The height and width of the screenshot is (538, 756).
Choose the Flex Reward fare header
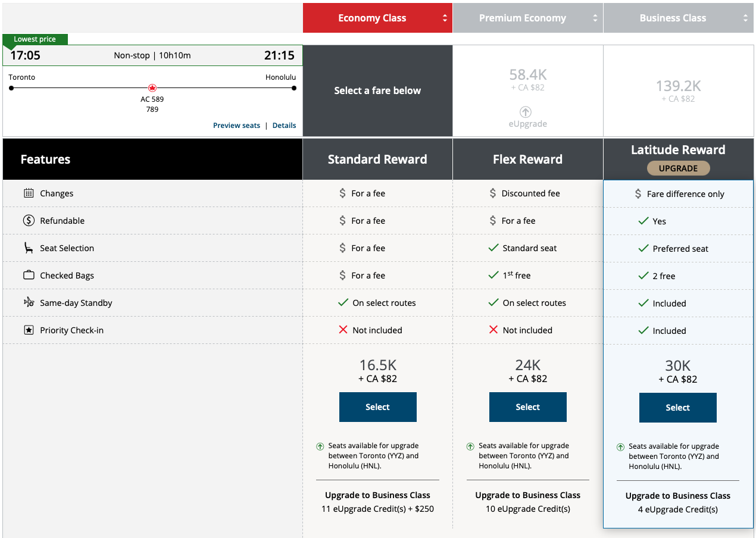[x=527, y=159]
